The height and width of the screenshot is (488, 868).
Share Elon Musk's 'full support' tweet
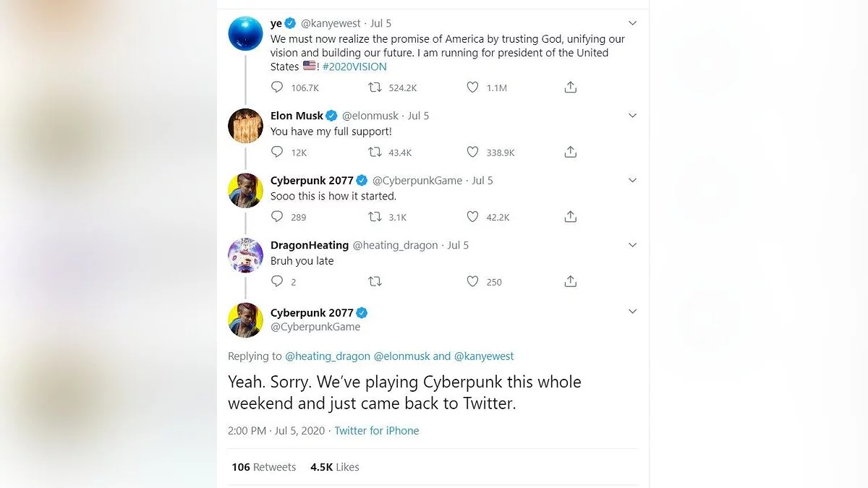pyautogui.click(x=570, y=152)
